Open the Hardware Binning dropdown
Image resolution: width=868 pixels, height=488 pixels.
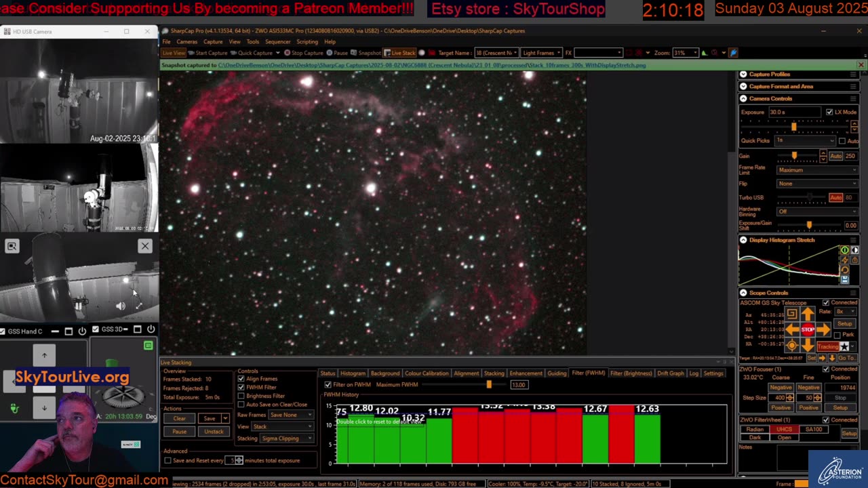817,211
